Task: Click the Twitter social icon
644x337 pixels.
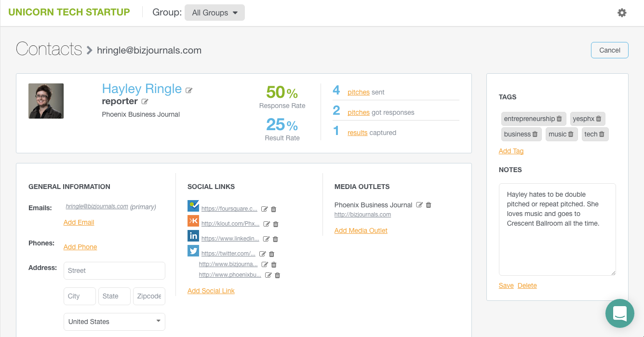Action: 193,251
